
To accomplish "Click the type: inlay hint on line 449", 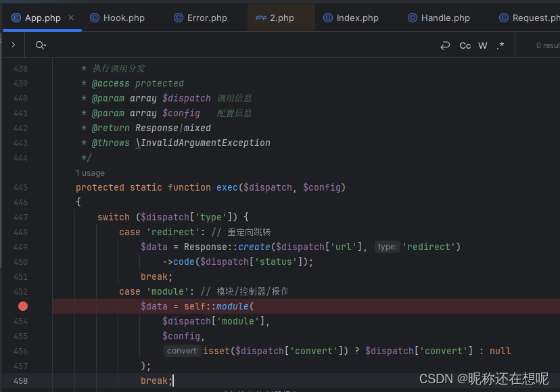I will pos(387,247).
